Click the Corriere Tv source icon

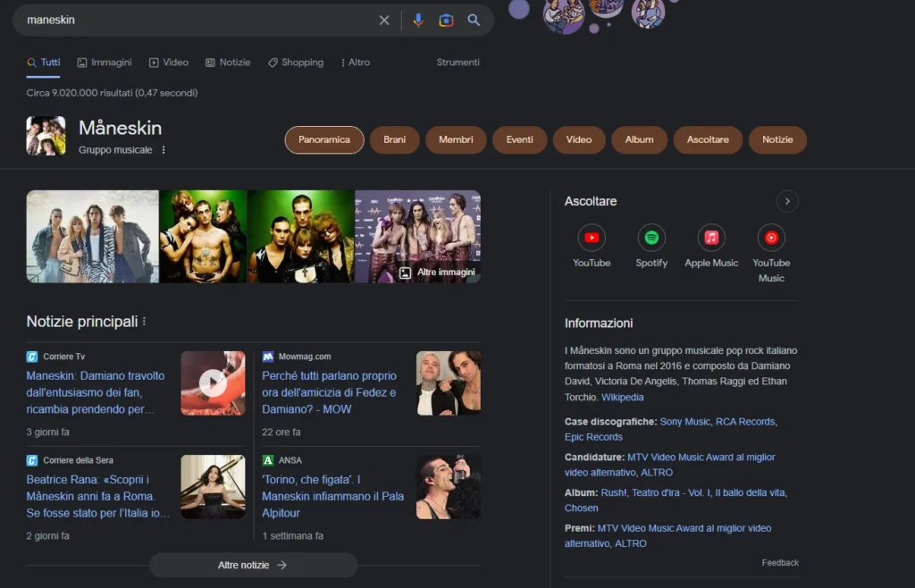click(32, 357)
